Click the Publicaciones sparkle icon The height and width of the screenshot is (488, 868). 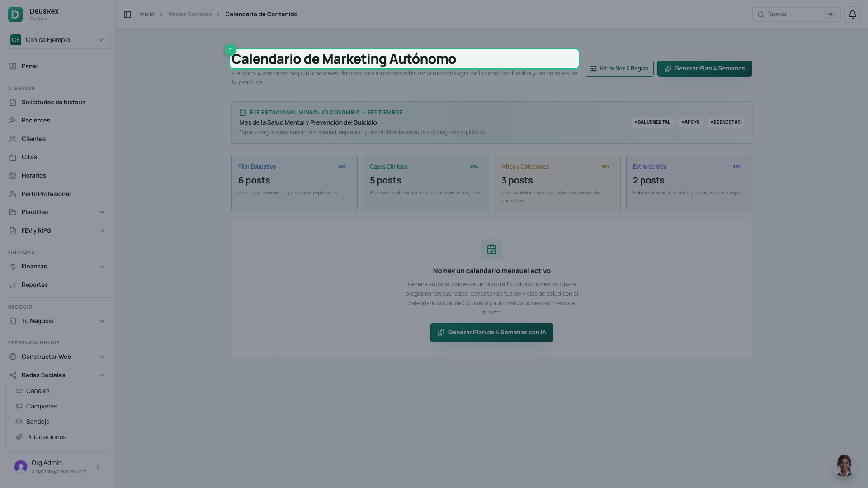(x=19, y=437)
